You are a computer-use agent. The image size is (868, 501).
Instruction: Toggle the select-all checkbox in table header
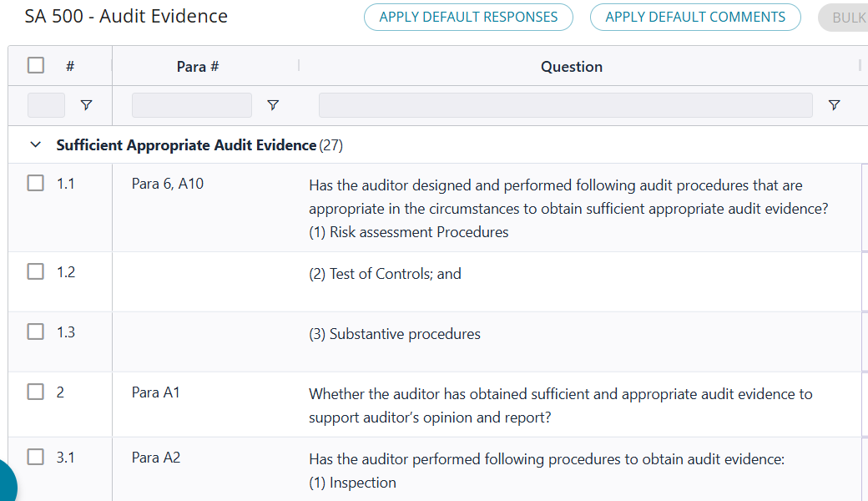[x=36, y=65]
